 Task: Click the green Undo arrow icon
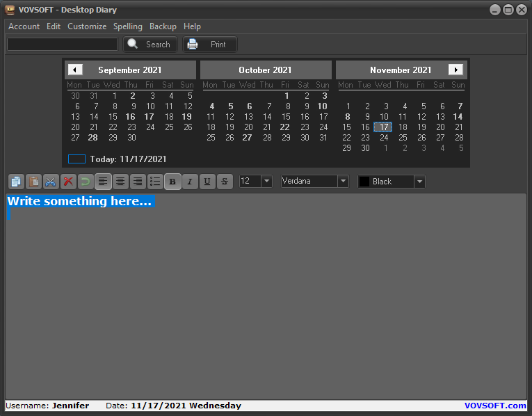coord(86,182)
